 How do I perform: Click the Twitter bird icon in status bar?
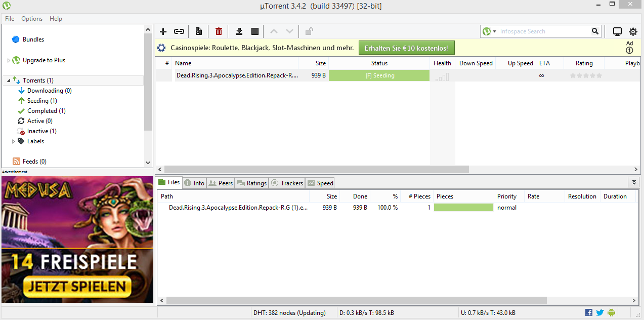600,312
